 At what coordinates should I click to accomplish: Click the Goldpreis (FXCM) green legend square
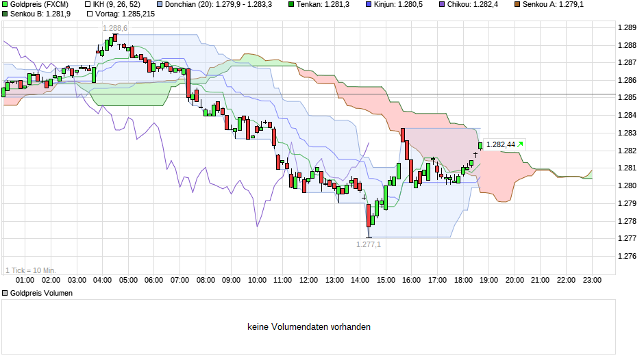6,4
